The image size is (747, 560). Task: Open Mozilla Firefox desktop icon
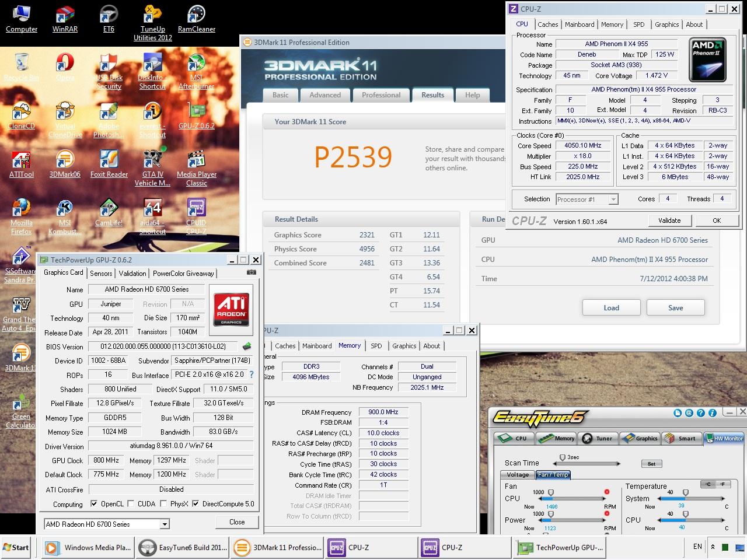tap(22, 216)
